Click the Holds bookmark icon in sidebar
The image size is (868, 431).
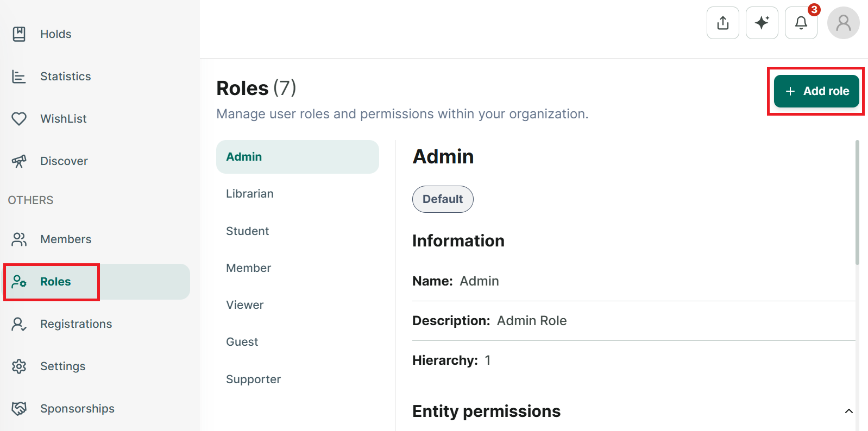19,34
